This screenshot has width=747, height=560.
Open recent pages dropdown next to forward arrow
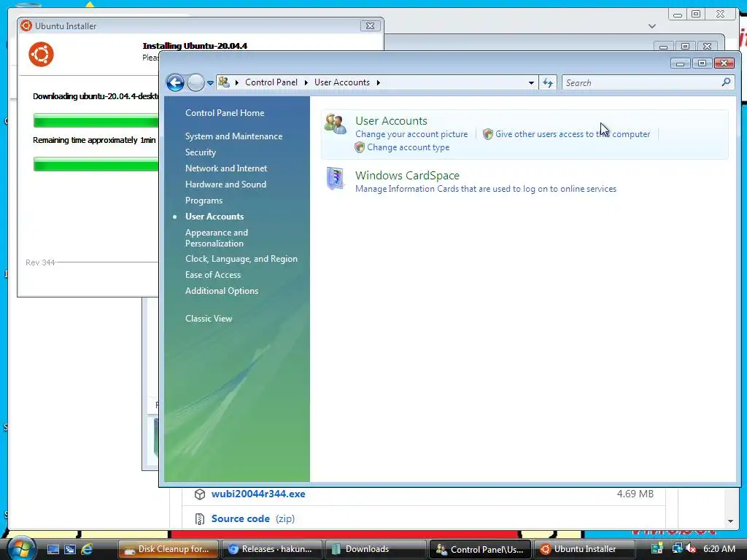coord(210,83)
